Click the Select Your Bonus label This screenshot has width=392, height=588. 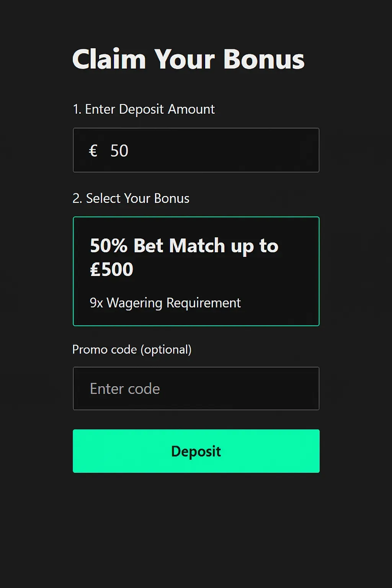[137, 199]
